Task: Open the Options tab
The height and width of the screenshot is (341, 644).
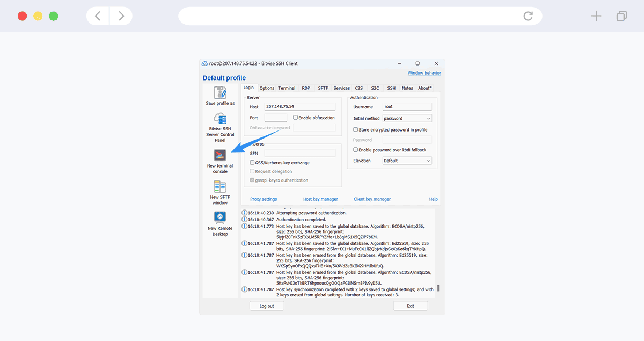Action: tap(267, 88)
